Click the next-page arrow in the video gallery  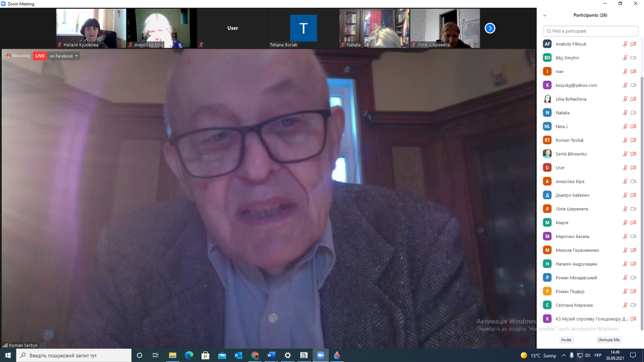[490, 28]
